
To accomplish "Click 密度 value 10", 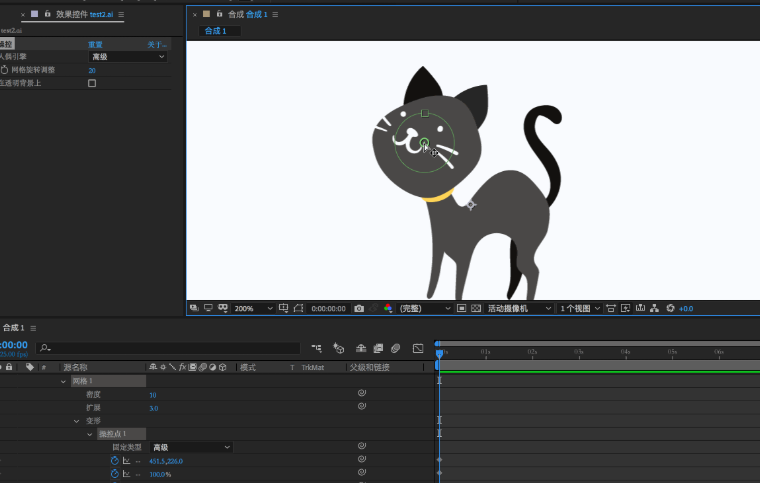I will [153, 395].
